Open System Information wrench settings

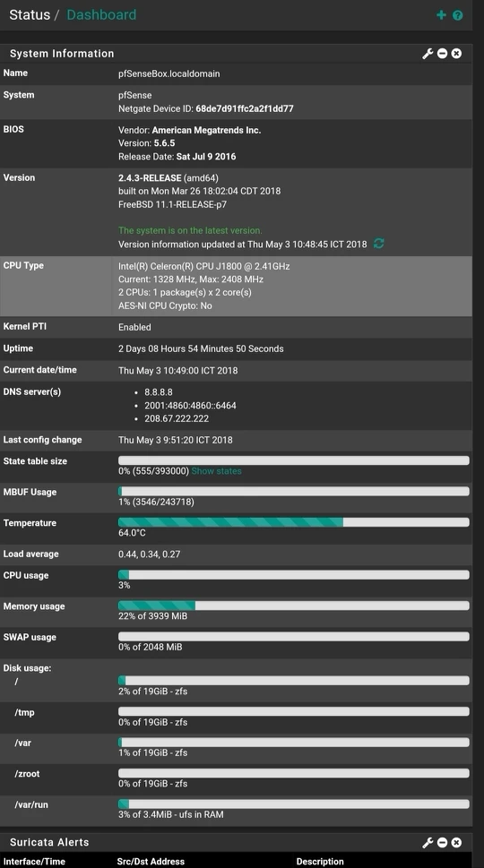428,54
